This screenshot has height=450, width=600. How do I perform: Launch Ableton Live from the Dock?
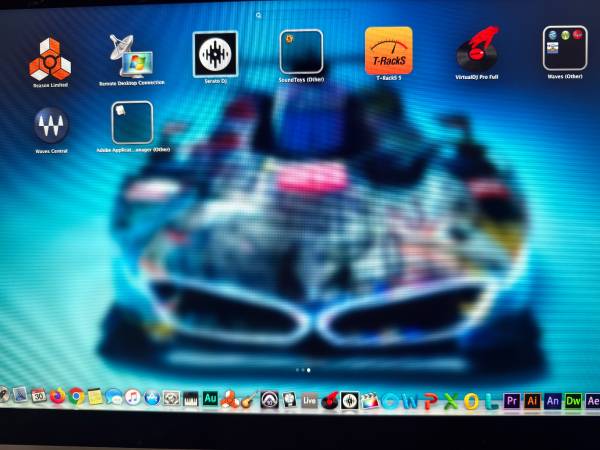tap(309, 400)
